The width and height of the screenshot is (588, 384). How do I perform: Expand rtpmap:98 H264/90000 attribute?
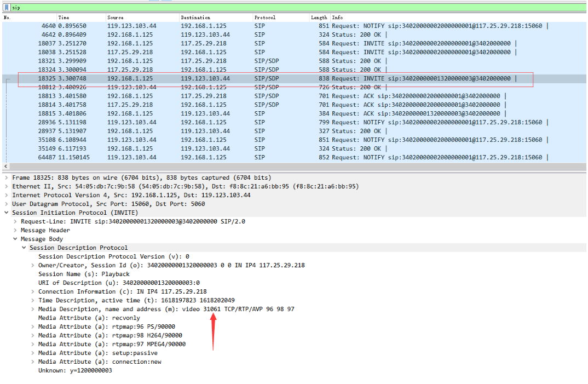pos(33,335)
